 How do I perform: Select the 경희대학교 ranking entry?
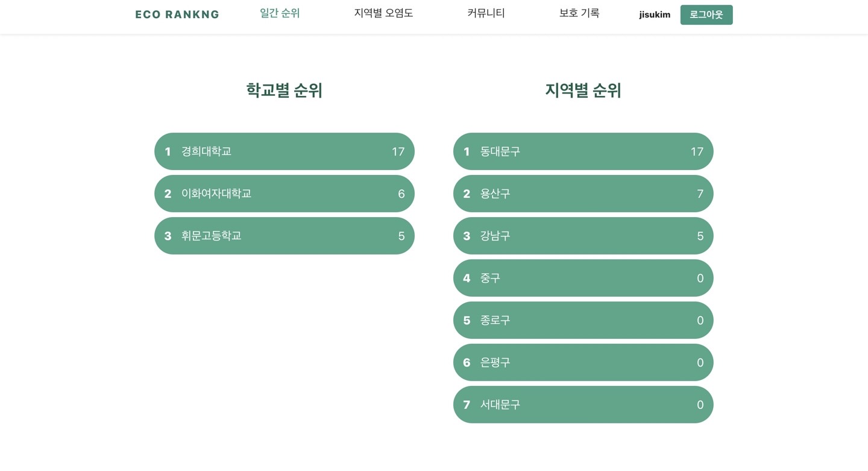tap(285, 151)
